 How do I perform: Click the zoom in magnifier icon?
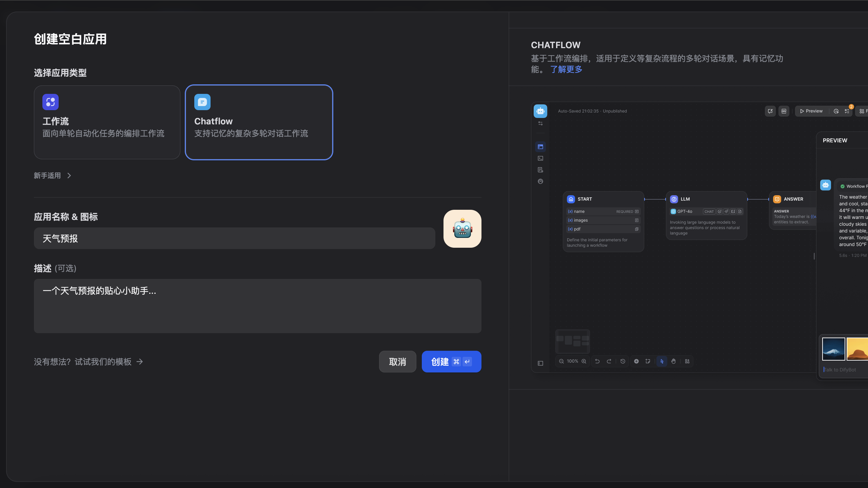(584, 361)
